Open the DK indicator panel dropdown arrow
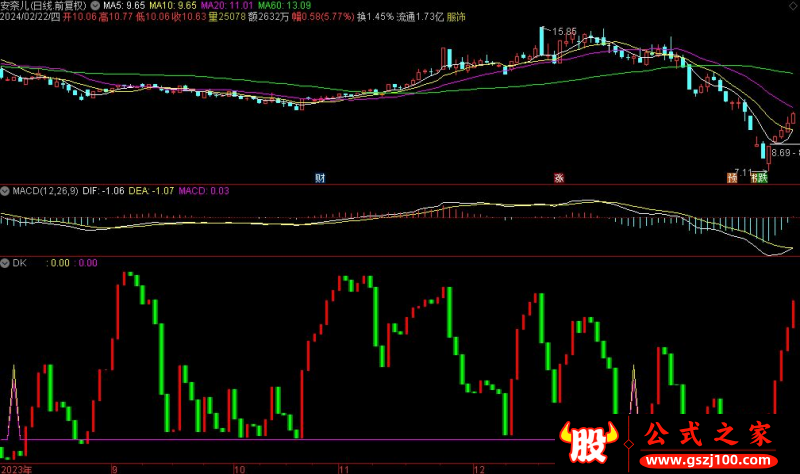The width and height of the screenshot is (800, 474). (5, 263)
